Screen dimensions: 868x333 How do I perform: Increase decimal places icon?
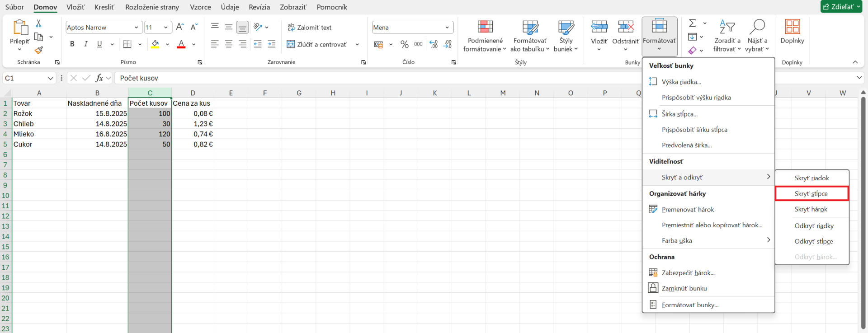[x=434, y=44]
